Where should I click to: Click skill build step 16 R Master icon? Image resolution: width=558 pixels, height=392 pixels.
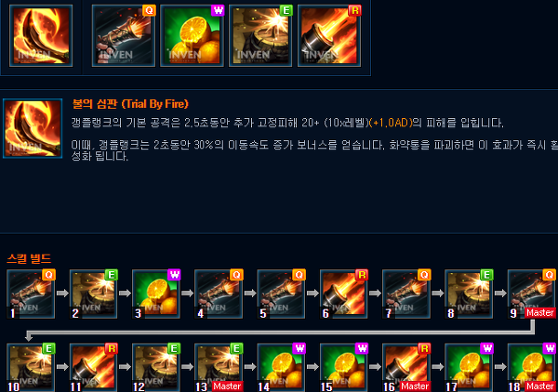(406, 368)
